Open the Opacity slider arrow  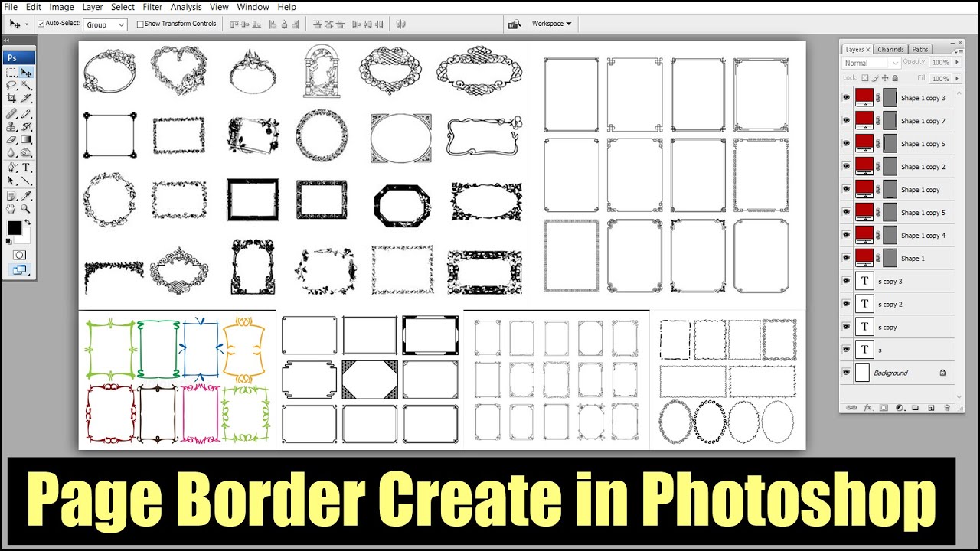click(x=957, y=62)
